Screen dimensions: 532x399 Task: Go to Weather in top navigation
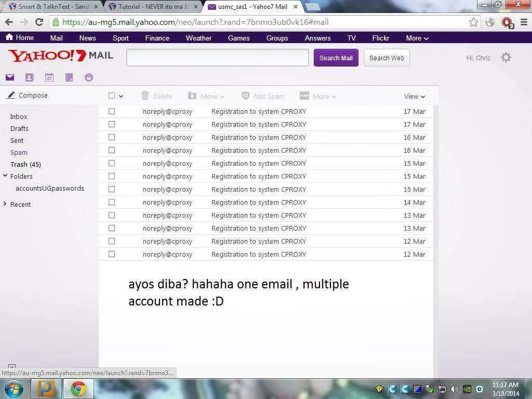click(x=198, y=38)
